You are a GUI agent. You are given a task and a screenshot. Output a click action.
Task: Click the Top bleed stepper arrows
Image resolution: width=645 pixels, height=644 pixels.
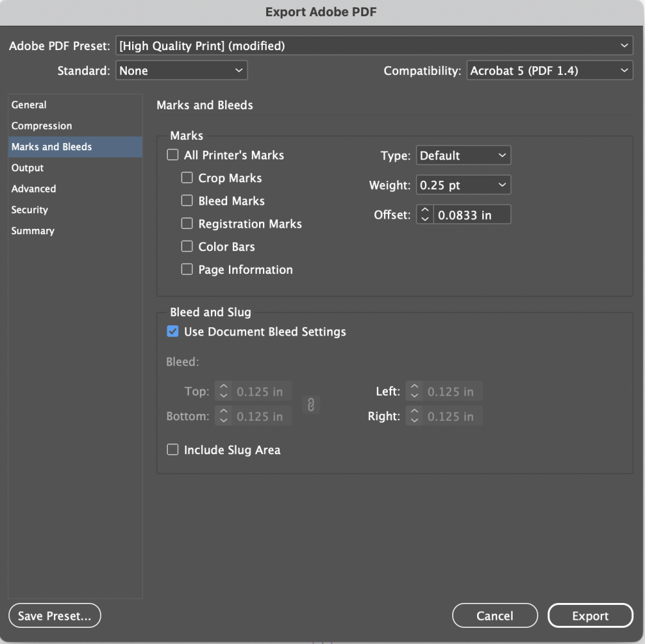tap(223, 391)
